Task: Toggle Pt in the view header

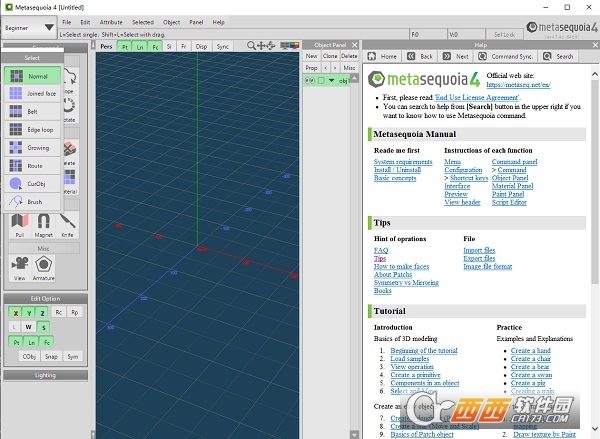Action: click(x=124, y=46)
